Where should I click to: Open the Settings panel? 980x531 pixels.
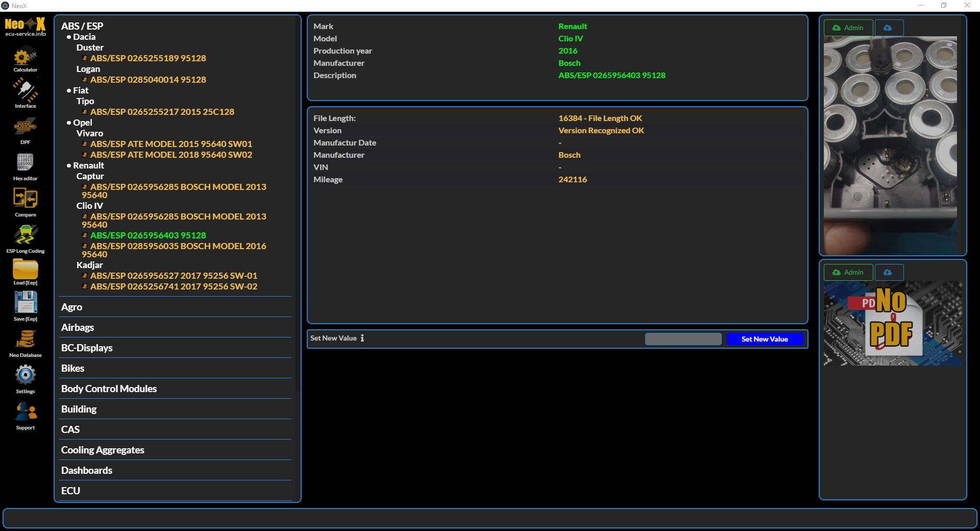pyautogui.click(x=25, y=379)
